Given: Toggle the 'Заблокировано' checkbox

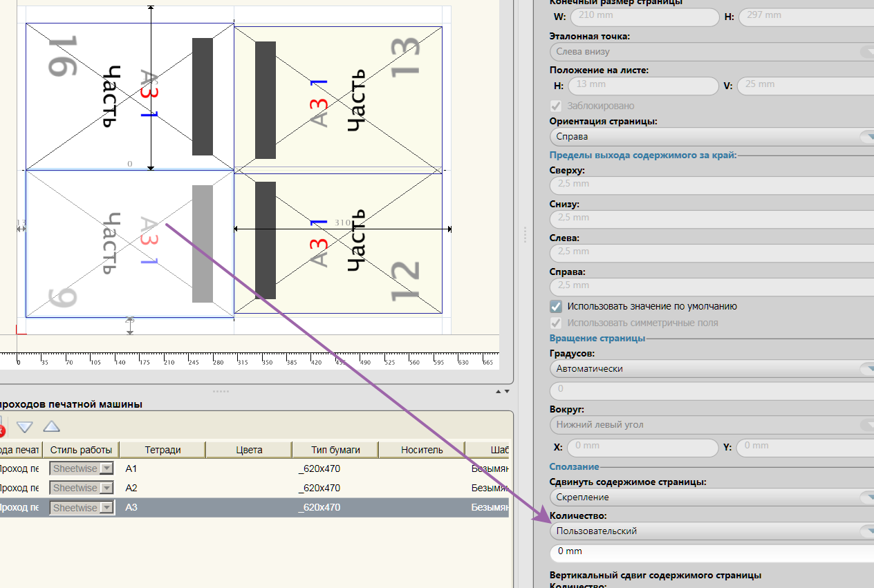Looking at the screenshot, I should [555, 106].
